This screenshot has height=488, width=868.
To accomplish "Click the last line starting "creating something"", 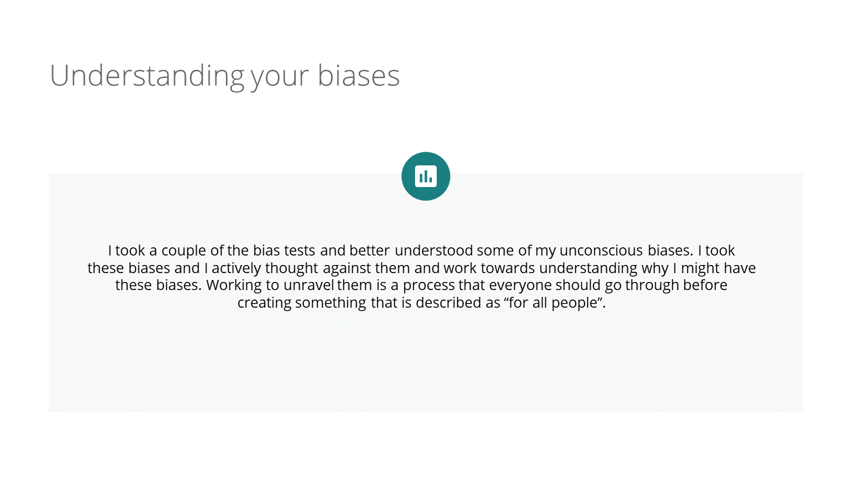I will pos(421,303).
